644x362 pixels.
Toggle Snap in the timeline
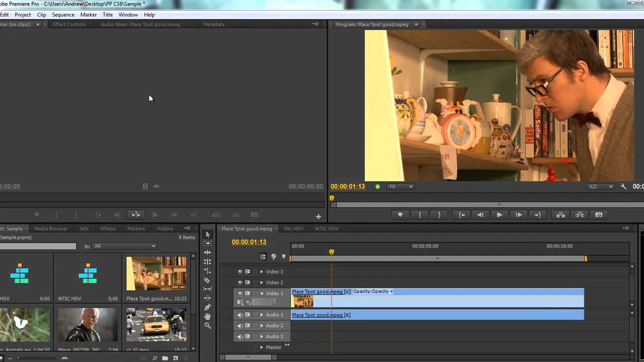[x=263, y=256]
